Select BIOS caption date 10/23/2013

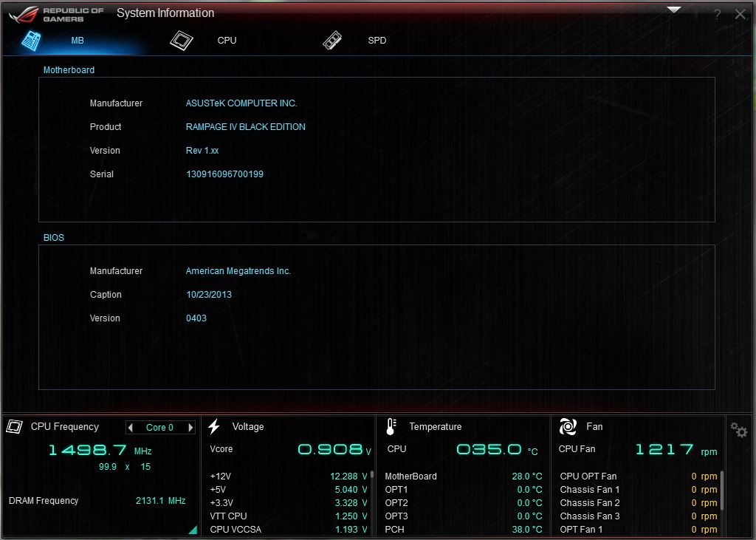point(209,295)
